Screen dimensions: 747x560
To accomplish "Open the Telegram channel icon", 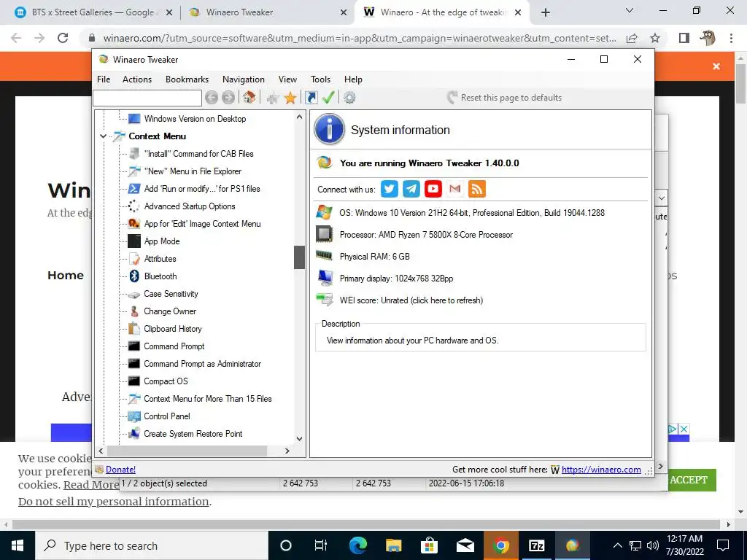I will pos(411,189).
